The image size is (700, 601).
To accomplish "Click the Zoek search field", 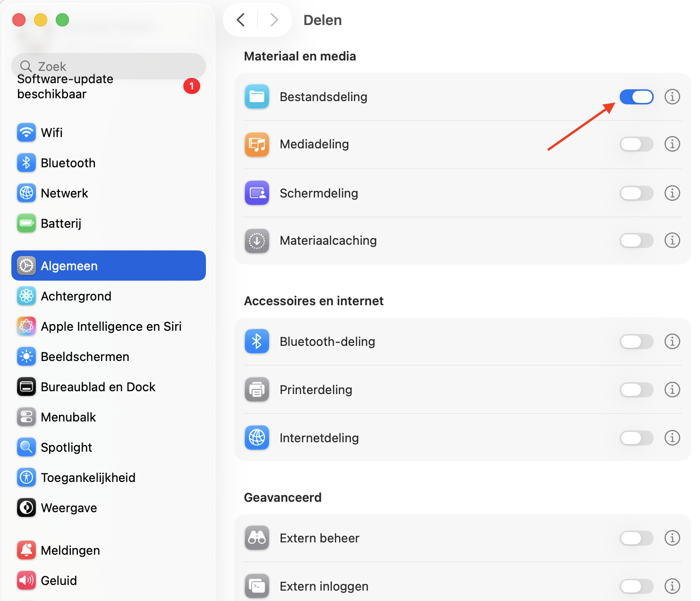I will [x=109, y=66].
